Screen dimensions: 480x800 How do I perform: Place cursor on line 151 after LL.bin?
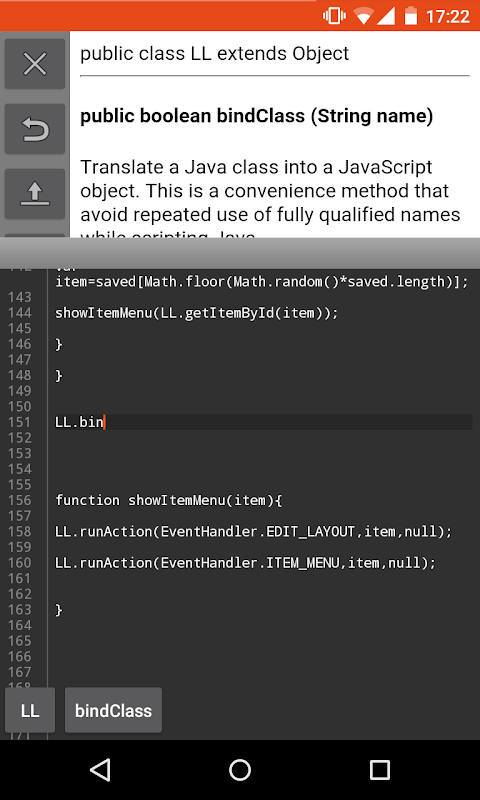coord(104,422)
